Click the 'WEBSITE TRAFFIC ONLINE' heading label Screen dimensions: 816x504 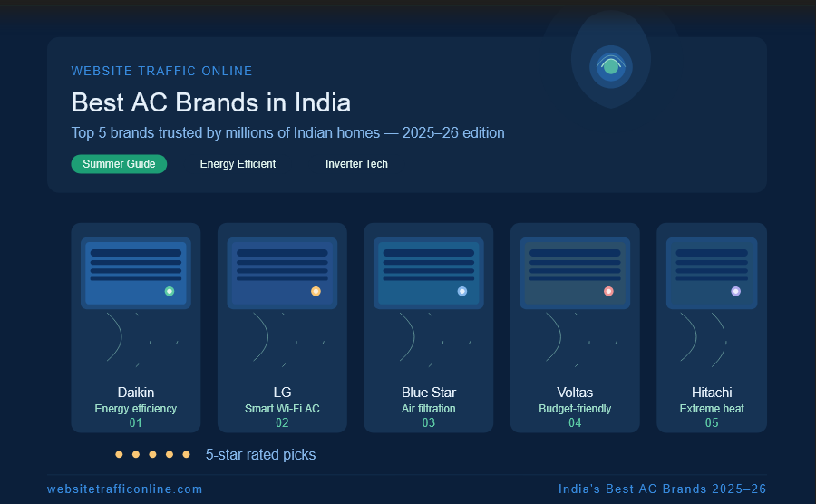[162, 71]
